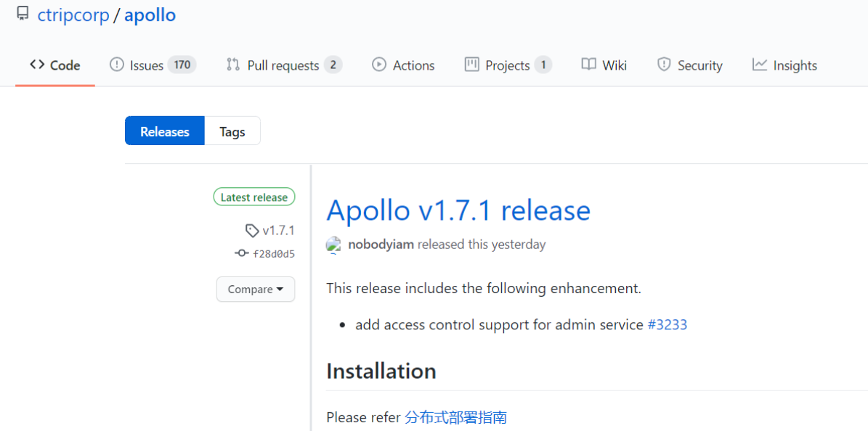868x431 pixels.
Task: Click the Pull requests branch icon
Action: click(233, 65)
